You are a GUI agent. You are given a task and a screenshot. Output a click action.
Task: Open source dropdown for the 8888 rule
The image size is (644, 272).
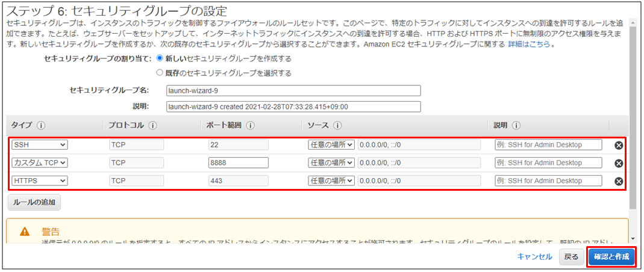pyautogui.click(x=331, y=163)
